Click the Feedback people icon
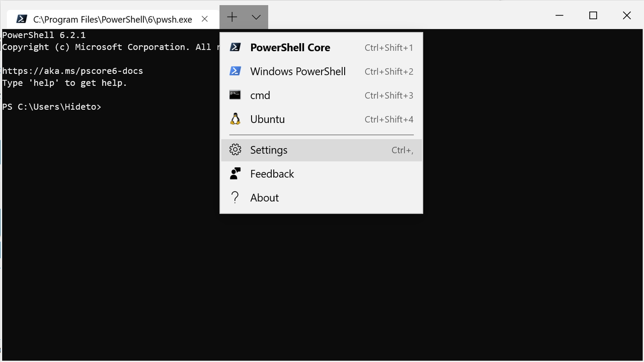The width and height of the screenshot is (644, 362). (235, 173)
